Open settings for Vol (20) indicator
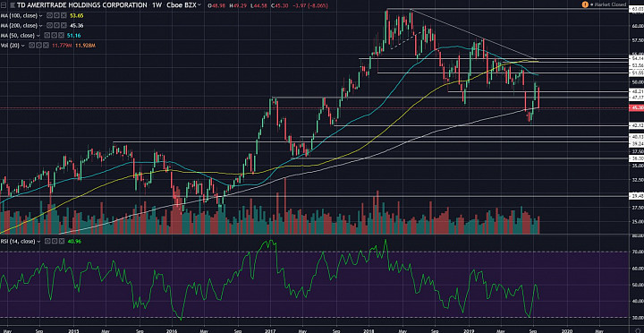 [38, 46]
